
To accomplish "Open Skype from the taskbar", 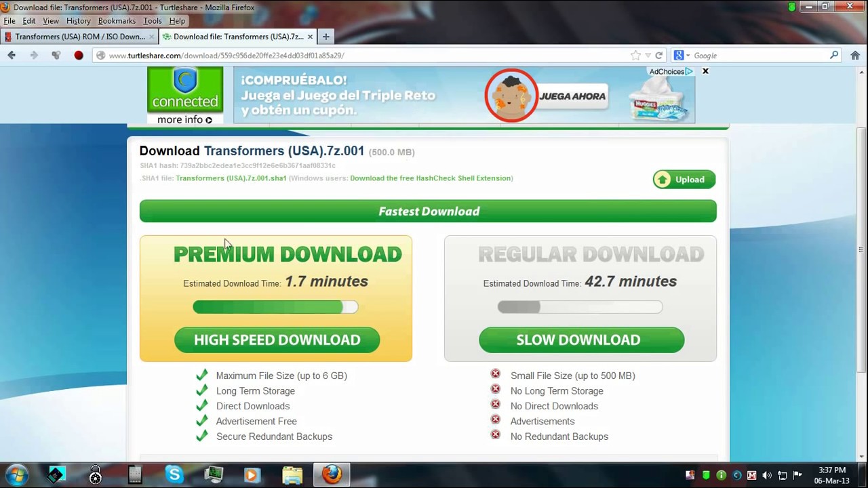I will pyautogui.click(x=174, y=475).
